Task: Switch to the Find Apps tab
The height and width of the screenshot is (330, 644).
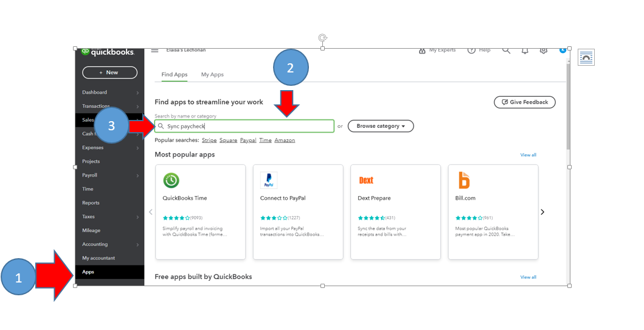Action: click(174, 74)
